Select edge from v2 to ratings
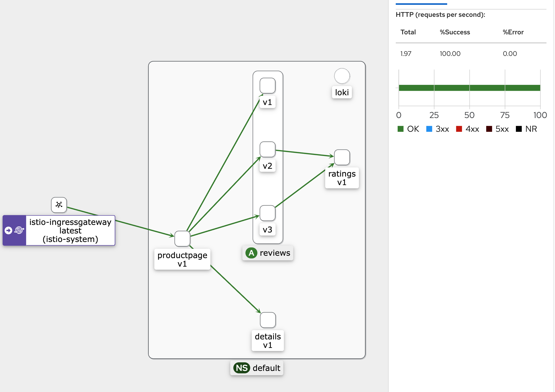 coord(305,153)
